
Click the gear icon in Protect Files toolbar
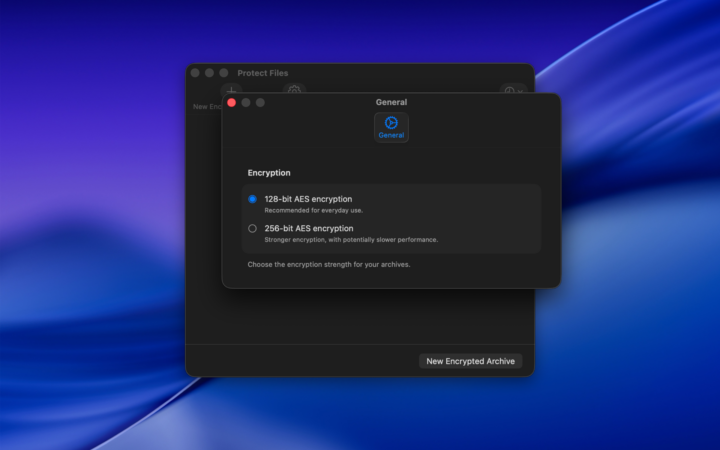point(294,88)
